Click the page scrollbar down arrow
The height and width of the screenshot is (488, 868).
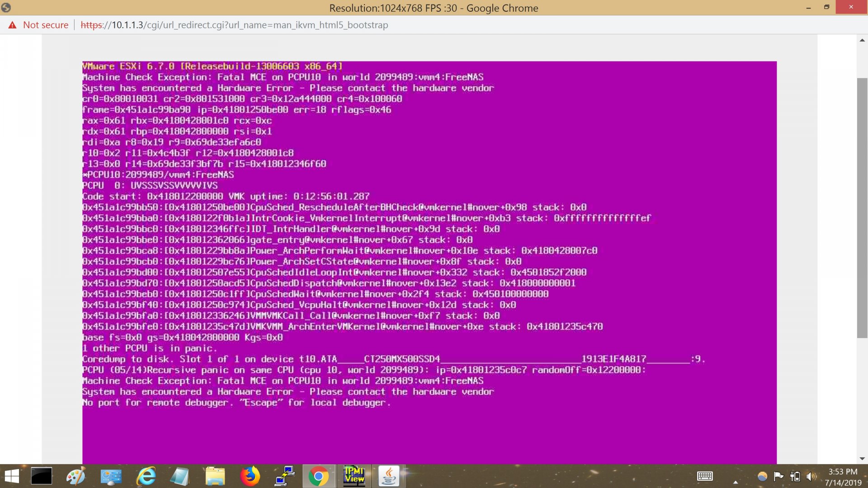862,459
